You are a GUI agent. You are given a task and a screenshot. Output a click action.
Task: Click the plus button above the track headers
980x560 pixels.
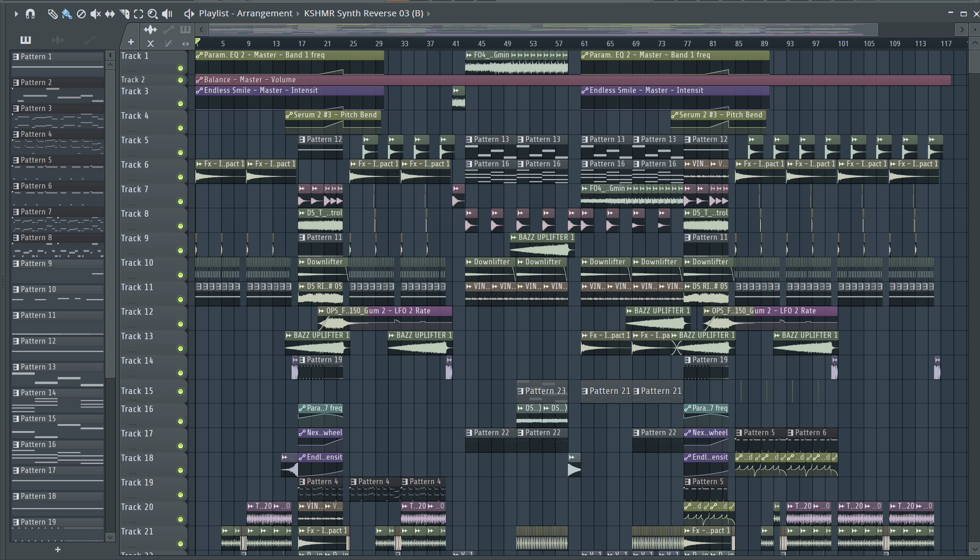coord(131,42)
